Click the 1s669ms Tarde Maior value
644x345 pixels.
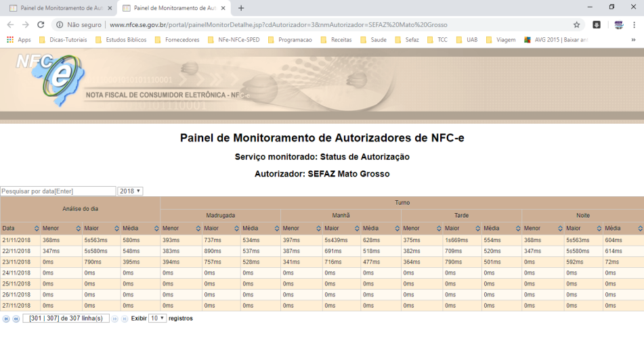coord(456,240)
